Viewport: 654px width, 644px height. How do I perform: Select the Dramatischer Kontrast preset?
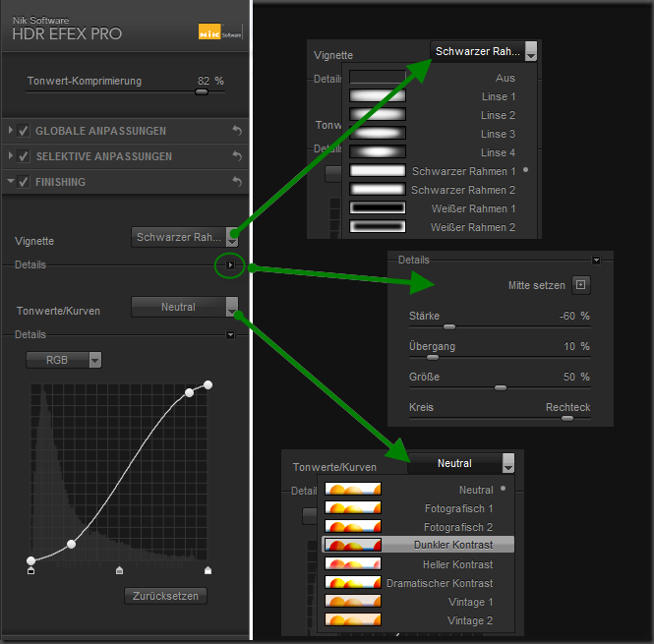pos(417,583)
